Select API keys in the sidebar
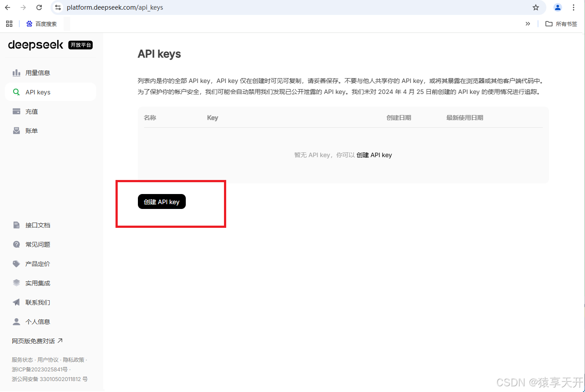This screenshot has width=585, height=392. 38,92
